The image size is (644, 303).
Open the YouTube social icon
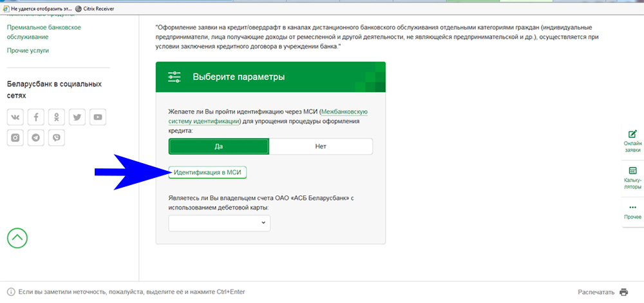pos(98,117)
